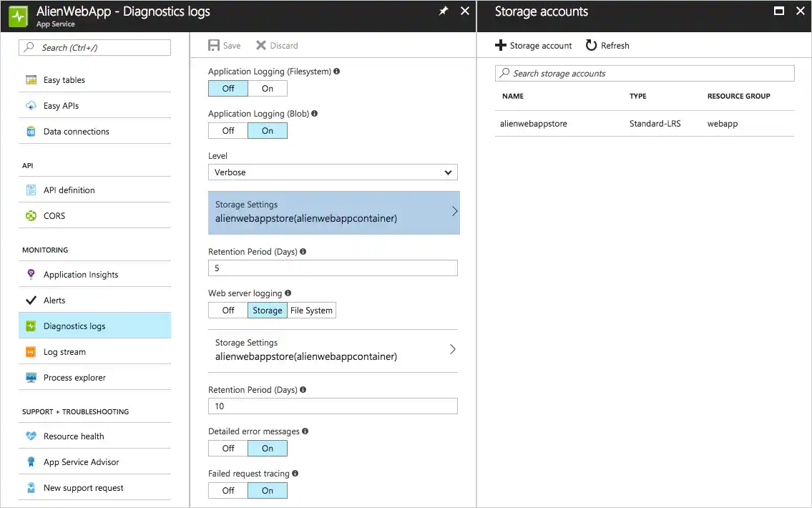Click info icon beside Application Logging (Blob)
This screenshot has height=508, width=812.
[314, 114]
